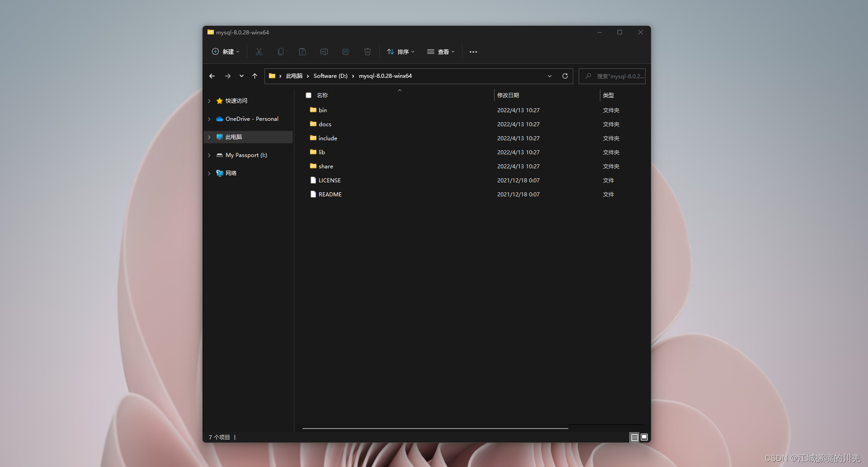The image size is (868, 467).
Task: Click the 7 个项目 status text
Action: 219,437
